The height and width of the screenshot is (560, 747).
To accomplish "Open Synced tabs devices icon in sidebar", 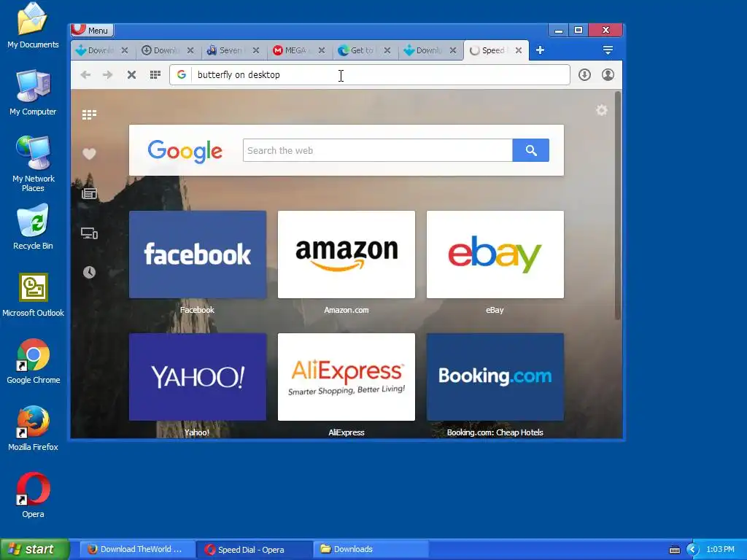I will point(89,233).
